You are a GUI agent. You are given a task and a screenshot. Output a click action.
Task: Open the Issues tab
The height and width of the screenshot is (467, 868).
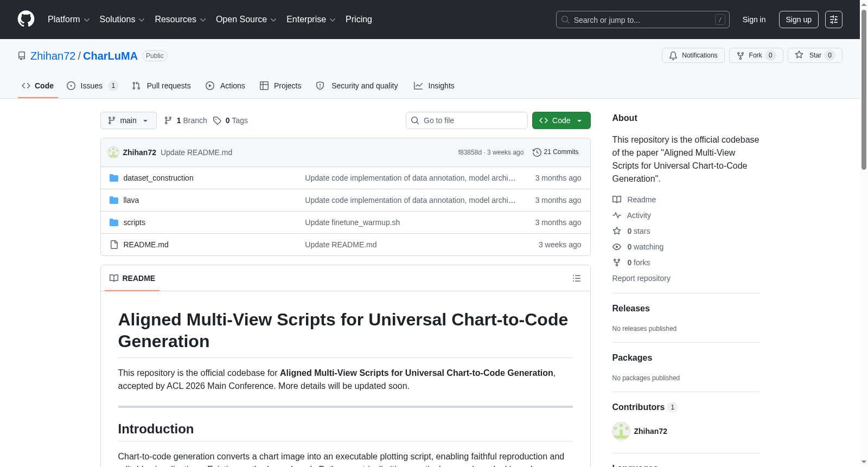(x=92, y=86)
